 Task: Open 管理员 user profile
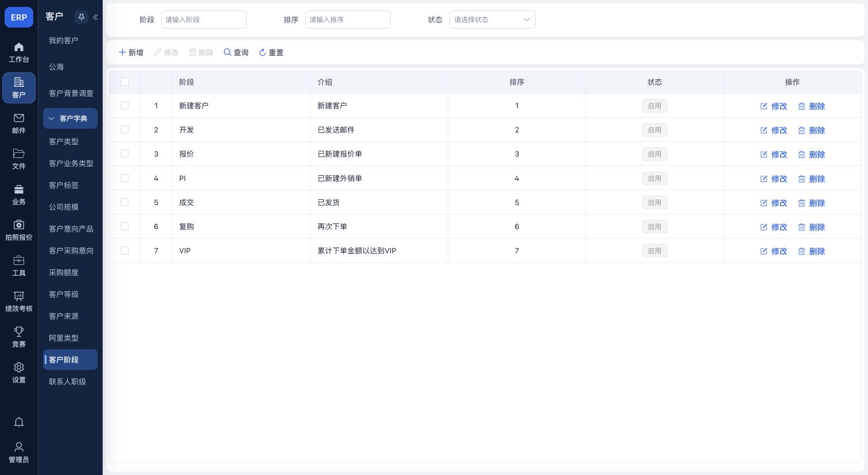[x=19, y=452]
